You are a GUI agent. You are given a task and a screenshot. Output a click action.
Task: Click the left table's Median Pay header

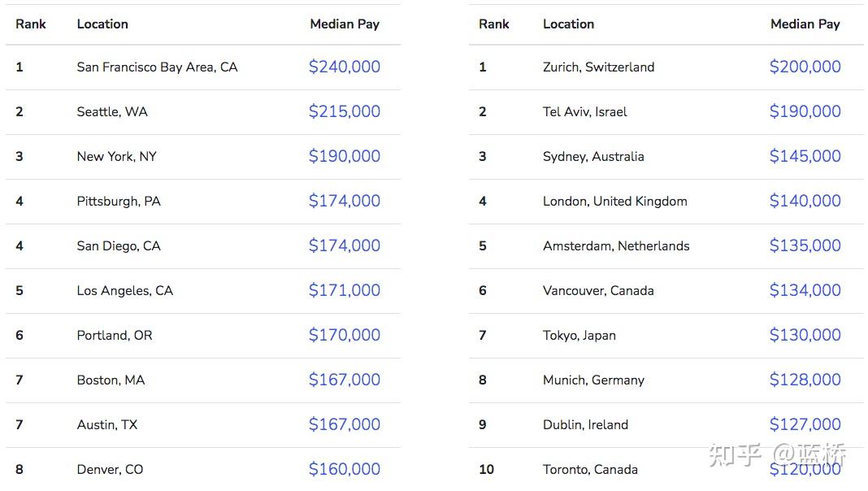point(345,24)
